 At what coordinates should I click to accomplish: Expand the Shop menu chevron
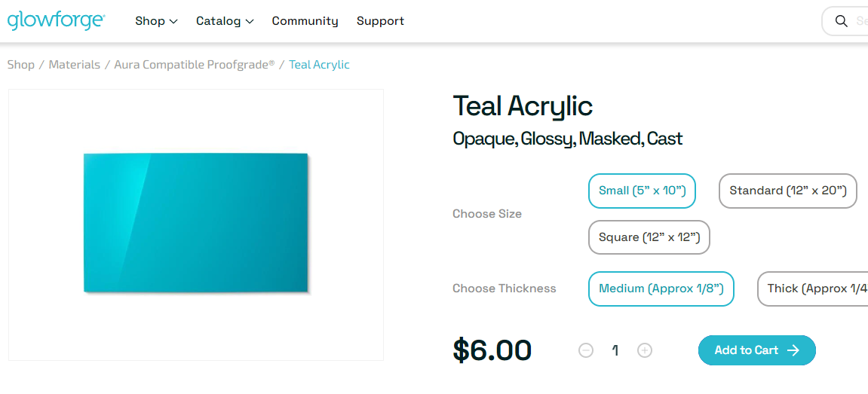(173, 22)
